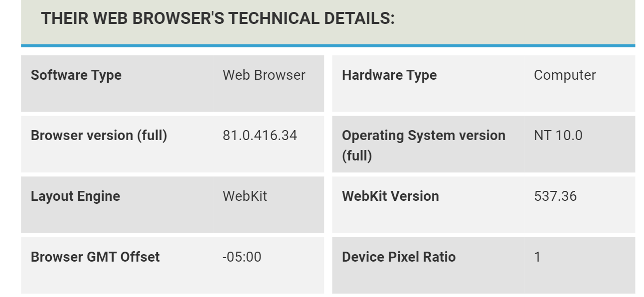Click the blue divider line under the heading

point(328,46)
